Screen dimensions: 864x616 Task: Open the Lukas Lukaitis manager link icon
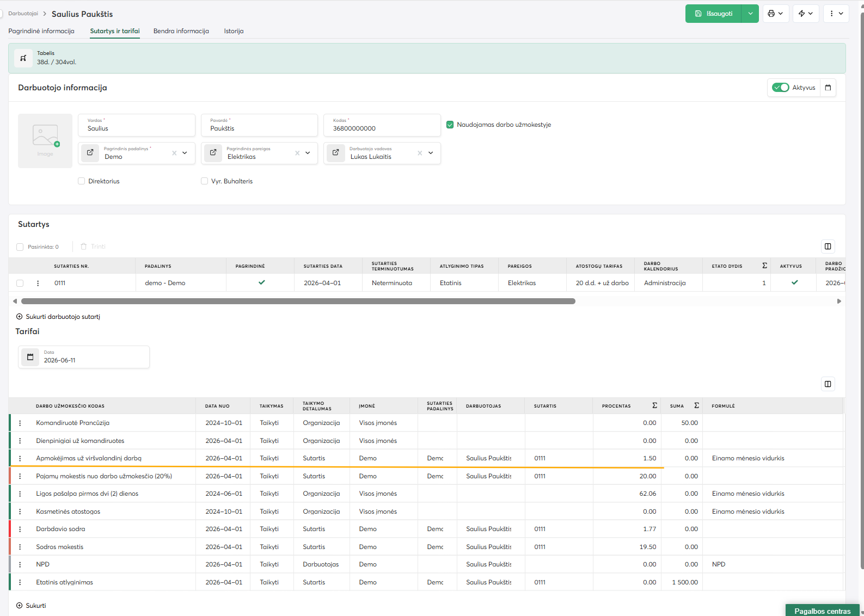click(x=336, y=153)
